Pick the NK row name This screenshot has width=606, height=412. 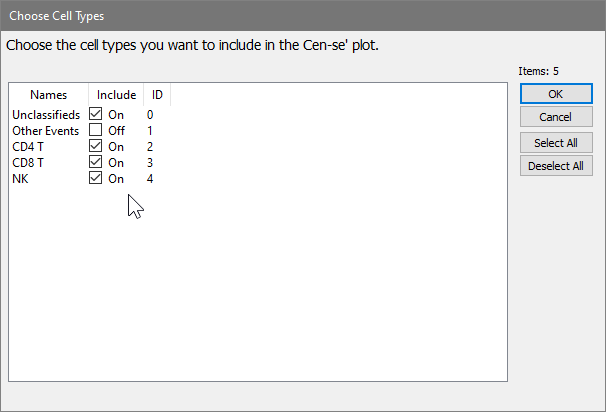point(20,179)
